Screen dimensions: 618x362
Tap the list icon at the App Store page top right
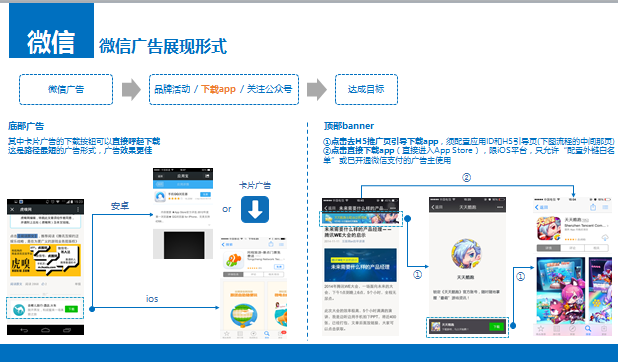coord(605,207)
